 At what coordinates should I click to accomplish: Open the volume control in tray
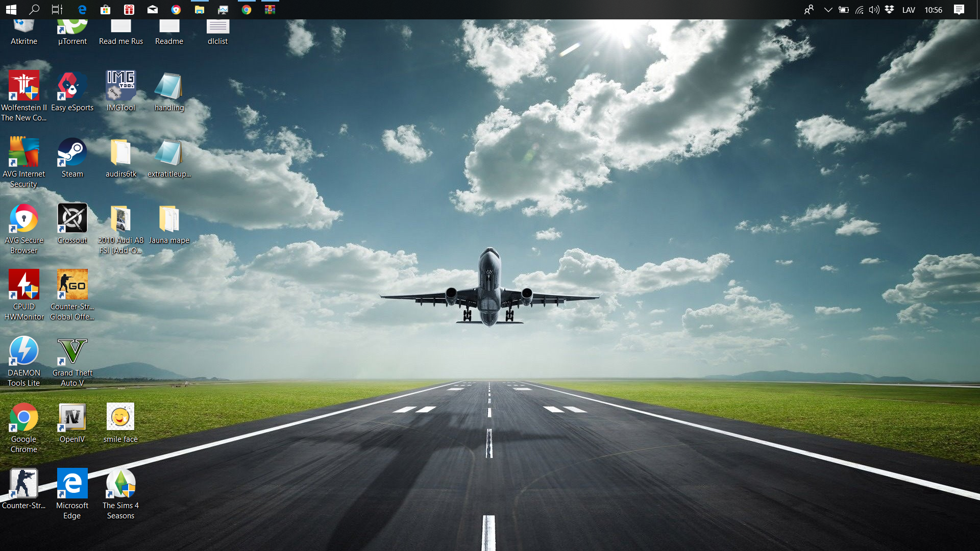tap(874, 10)
